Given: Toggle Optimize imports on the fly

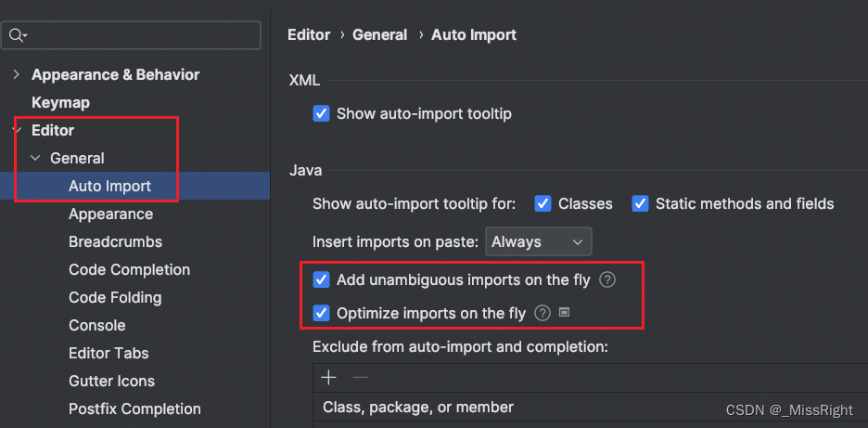Looking at the screenshot, I should point(322,313).
